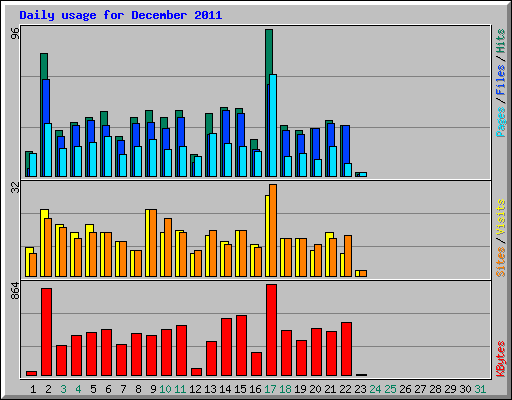Viewport: 512px width, 400px height.
Task: Click day '6' on the x-axis
Action: (x=108, y=389)
